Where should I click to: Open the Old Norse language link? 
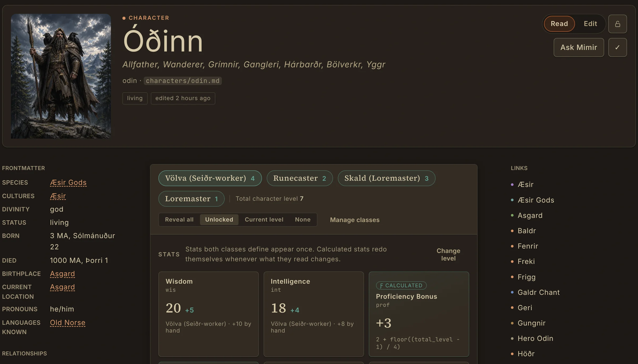(68, 323)
